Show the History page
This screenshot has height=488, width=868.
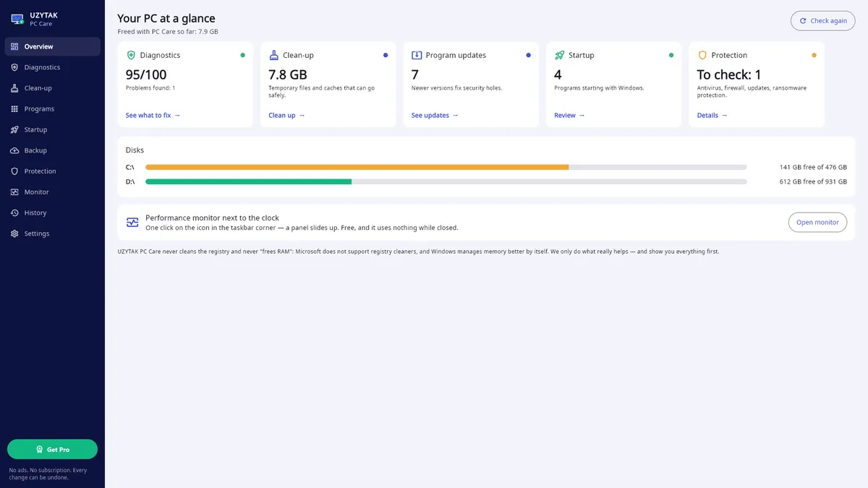pos(52,213)
